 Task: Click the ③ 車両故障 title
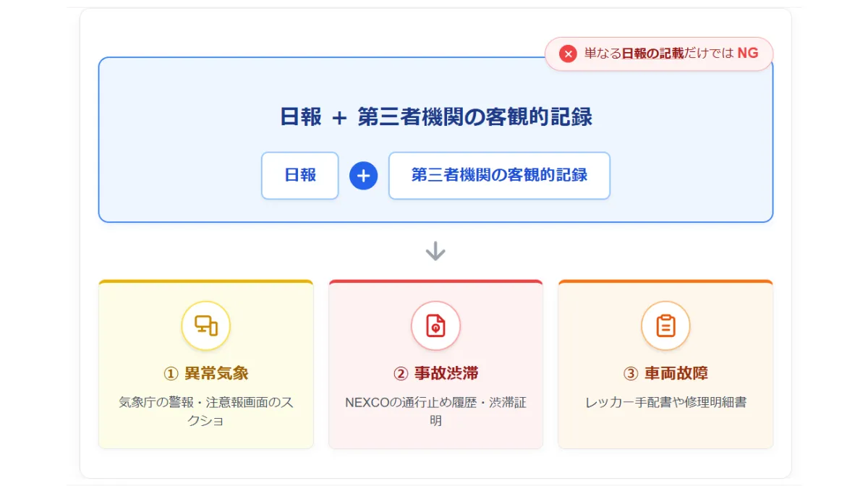point(665,373)
